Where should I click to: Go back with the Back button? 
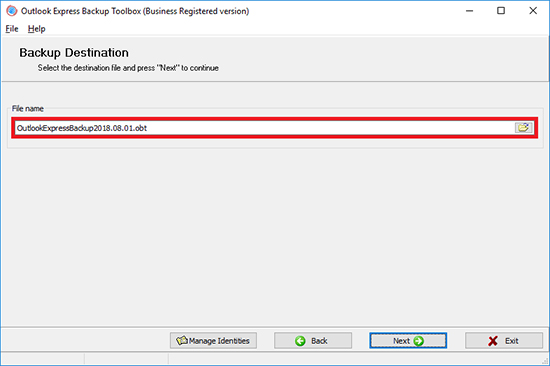313,340
